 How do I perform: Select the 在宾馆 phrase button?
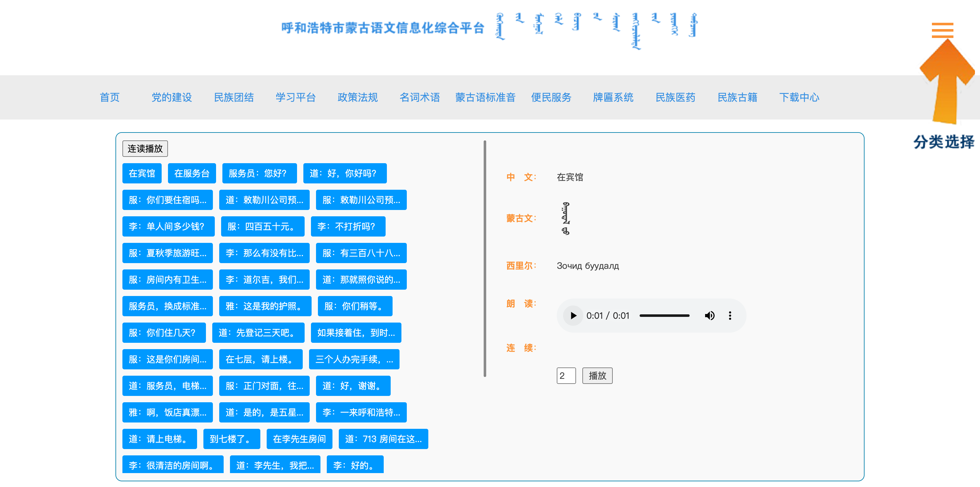141,173
